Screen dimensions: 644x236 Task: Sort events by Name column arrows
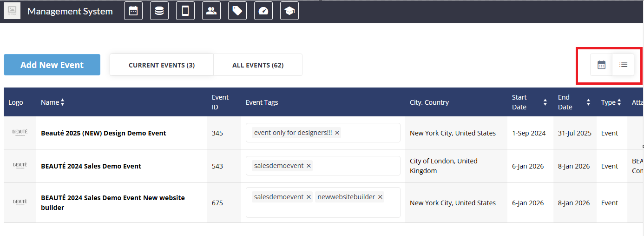[62, 102]
